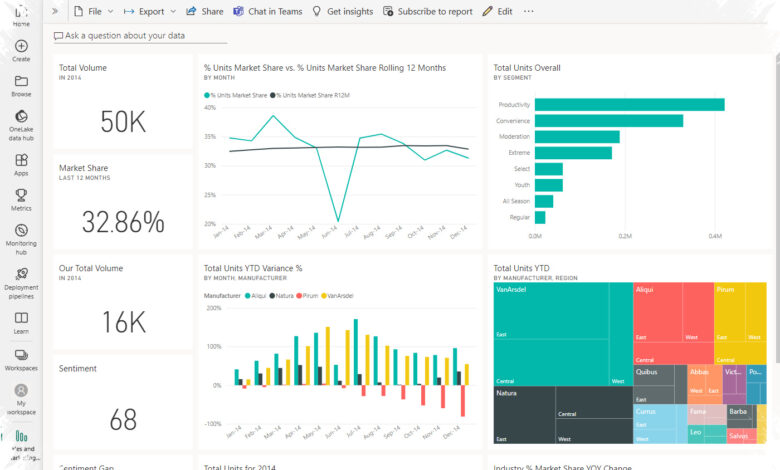The height and width of the screenshot is (470, 780).
Task: Click the Moderation segment bar
Action: click(x=577, y=137)
